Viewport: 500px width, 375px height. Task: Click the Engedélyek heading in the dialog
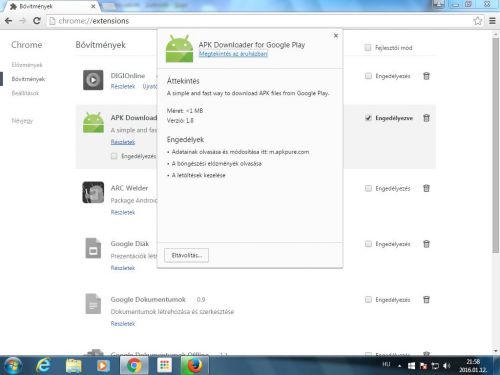coord(185,140)
